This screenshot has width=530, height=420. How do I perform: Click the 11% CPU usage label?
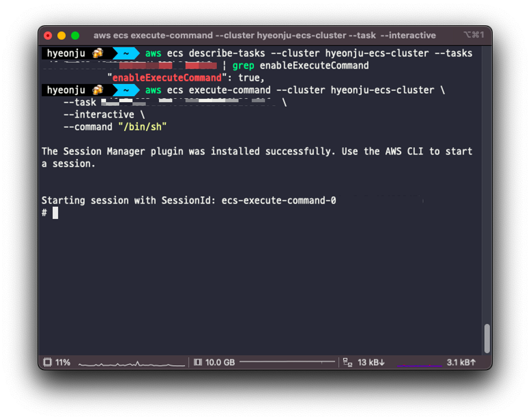point(63,362)
